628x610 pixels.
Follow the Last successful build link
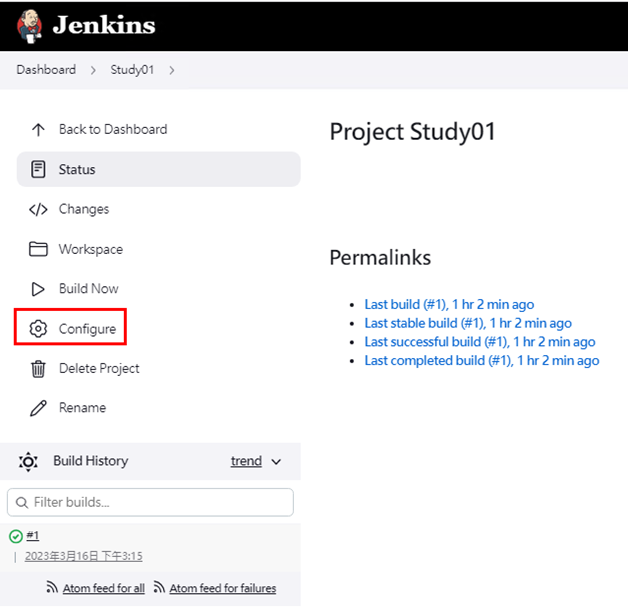coord(479,342)
